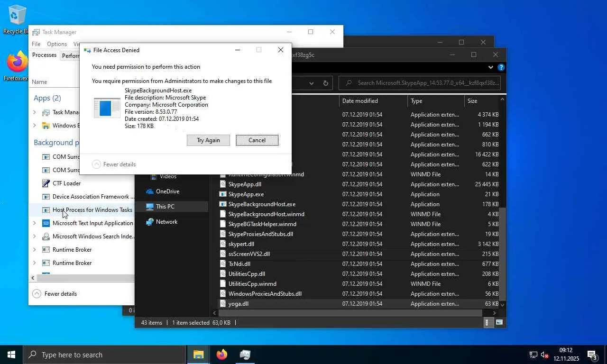This screenshot has width=607, height=364.
Task: Open the Explorer address bar history dropdown
Action: [312, 83]
